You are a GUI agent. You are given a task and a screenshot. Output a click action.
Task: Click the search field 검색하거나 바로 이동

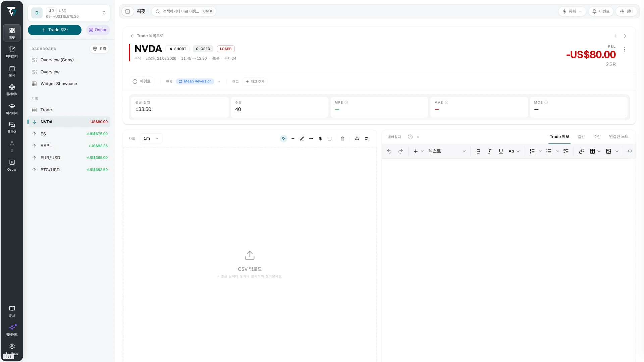pyautogui.click(x=184, y=11)
